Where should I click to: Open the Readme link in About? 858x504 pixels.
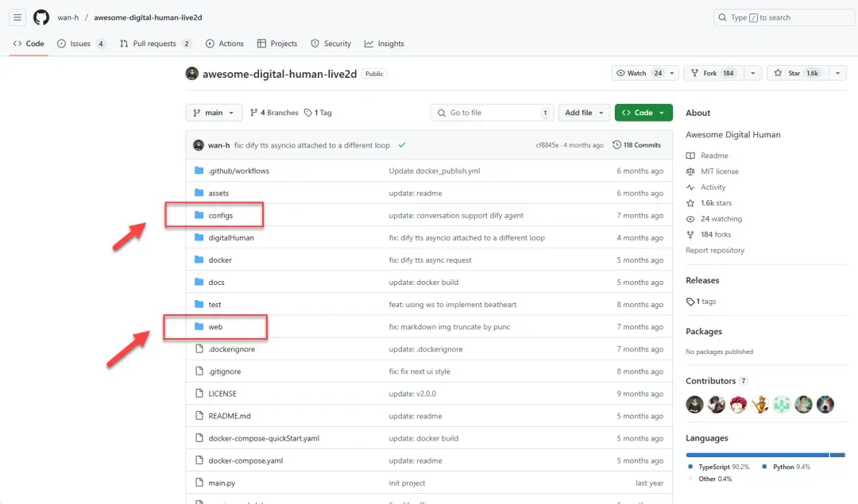pos(707,156)
